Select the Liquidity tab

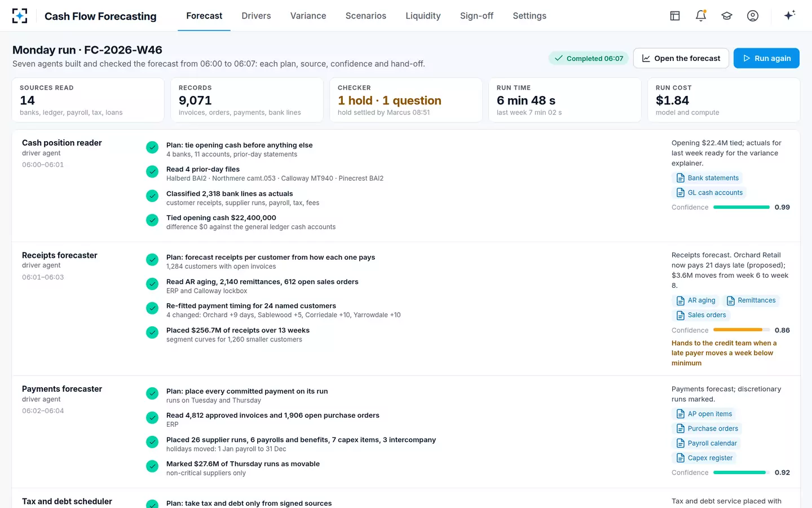click(423, 16)
